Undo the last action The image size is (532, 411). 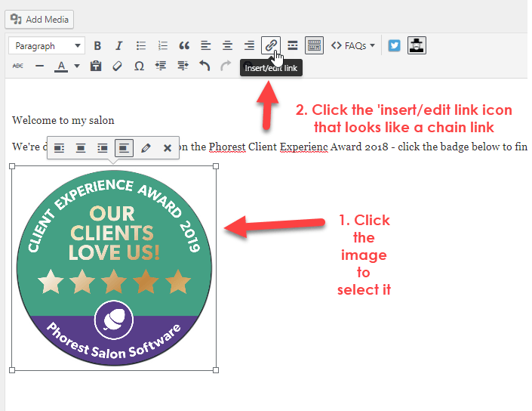204,66
